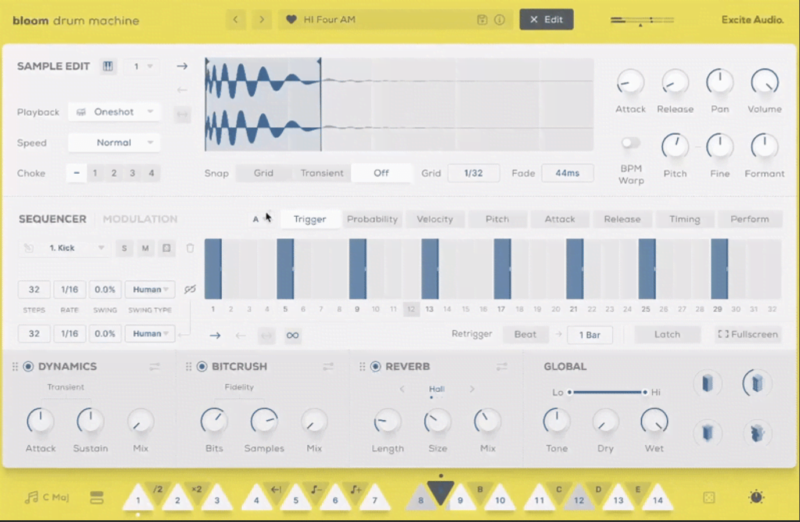Click Bitcrush swap arrows icon
The image size is (800, 522).
[x=328, y=366]
